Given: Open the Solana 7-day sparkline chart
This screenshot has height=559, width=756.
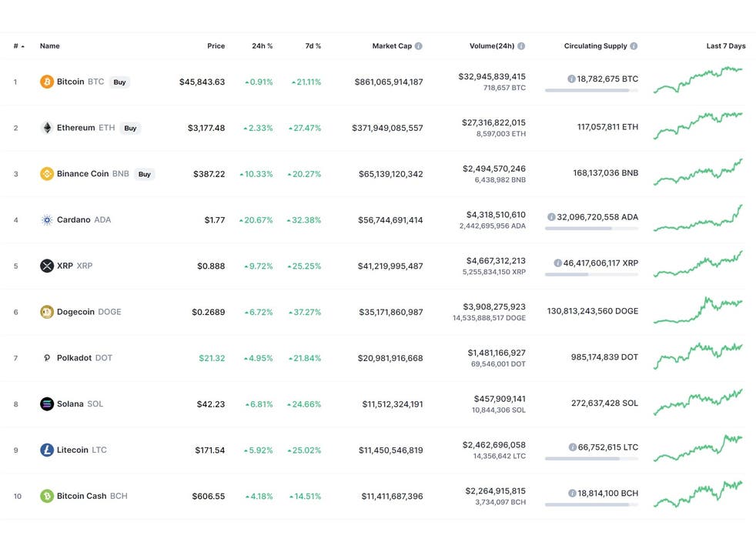Looking at the screenshot, I should pyautogui.click(x=698, y=402).
